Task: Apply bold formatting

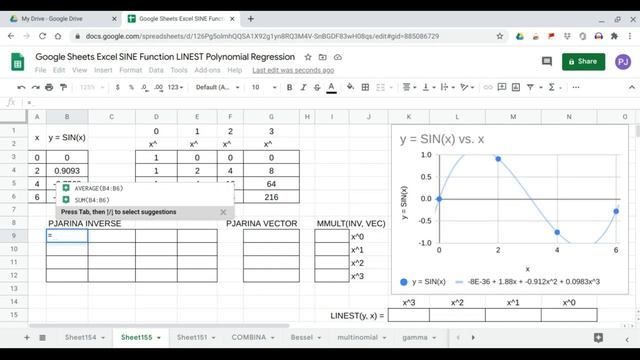Action: pyautogui.click(x=289, y=87)
